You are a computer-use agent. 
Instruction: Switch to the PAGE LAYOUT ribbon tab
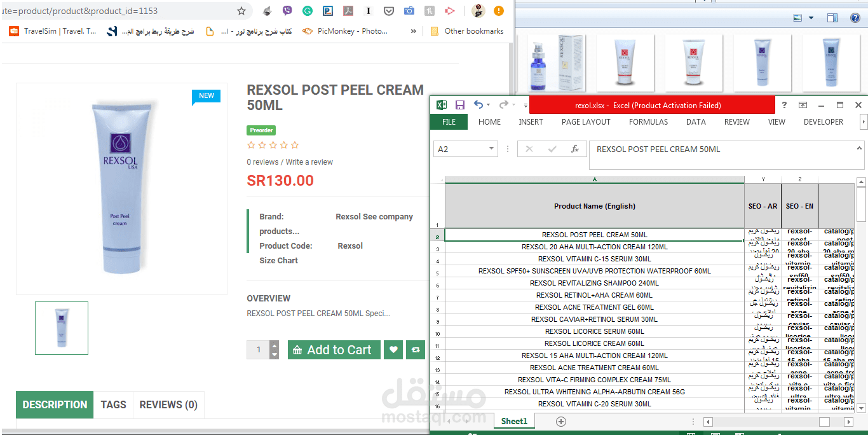pyautogui.click(x=586, y=122)
